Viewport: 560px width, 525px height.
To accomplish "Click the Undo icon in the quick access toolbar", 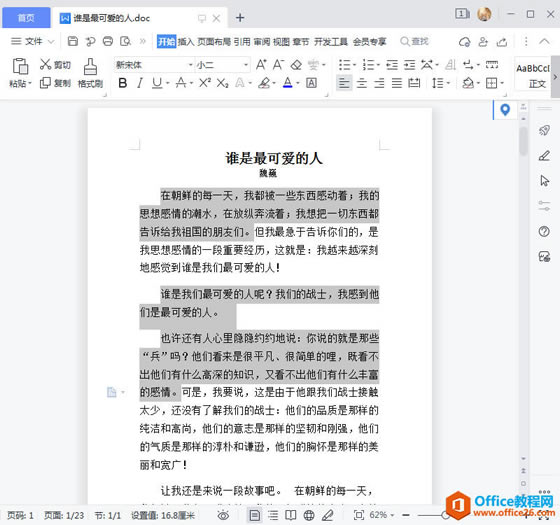I will [x=90, y=41].
